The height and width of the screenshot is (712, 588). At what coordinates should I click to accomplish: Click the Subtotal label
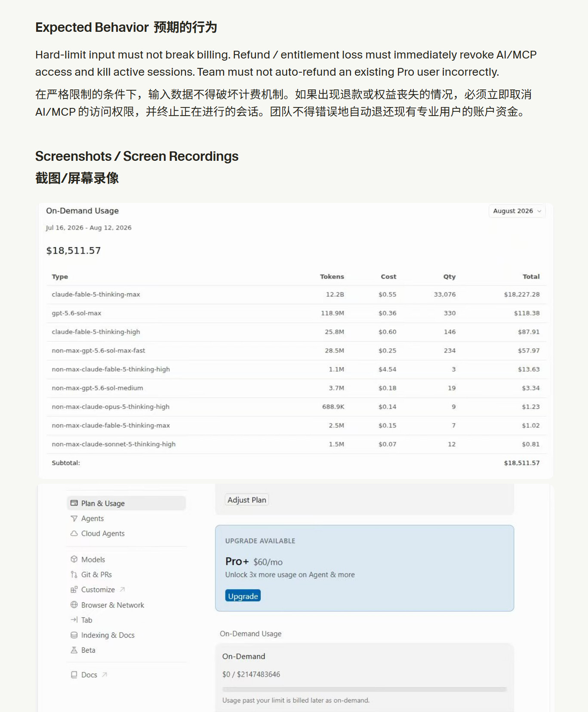[66, 463]
